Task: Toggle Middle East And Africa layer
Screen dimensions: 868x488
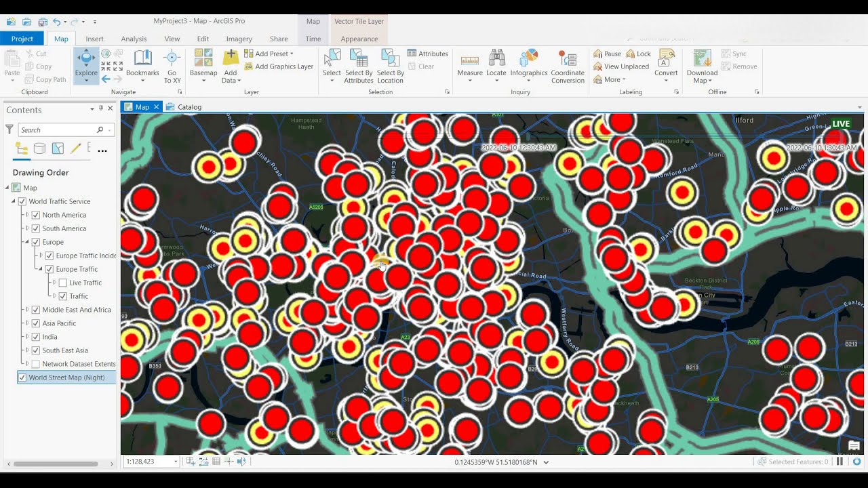Action: pos(36,310)
